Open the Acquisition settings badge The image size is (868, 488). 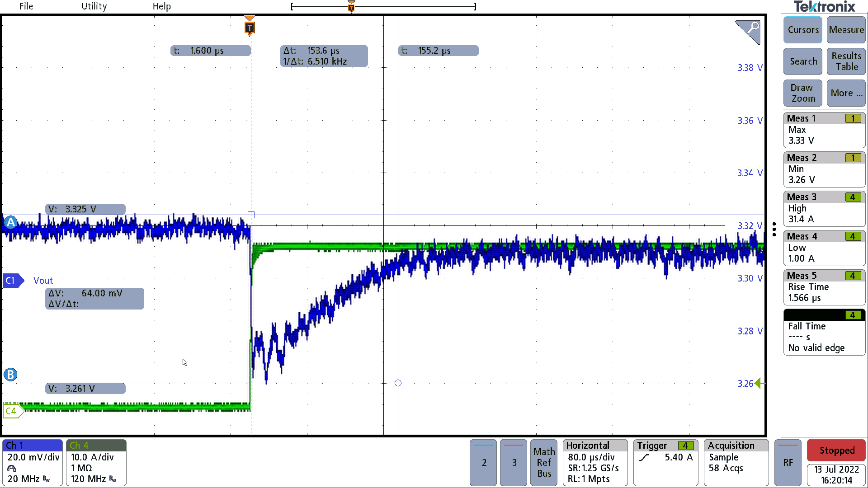736,463
